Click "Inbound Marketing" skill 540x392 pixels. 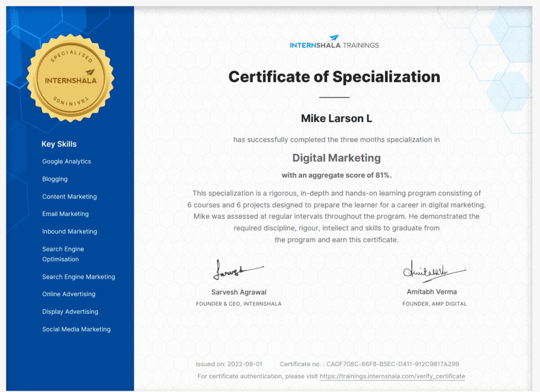tap(70, 231)
